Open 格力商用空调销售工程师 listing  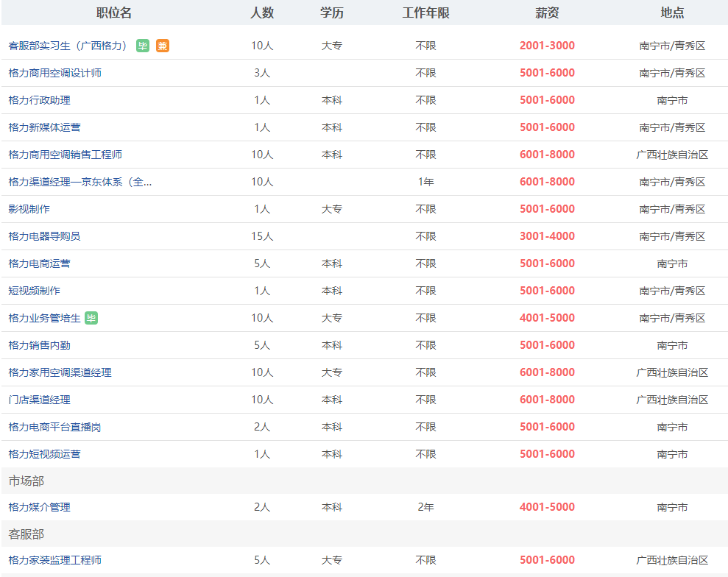[66, 155]
